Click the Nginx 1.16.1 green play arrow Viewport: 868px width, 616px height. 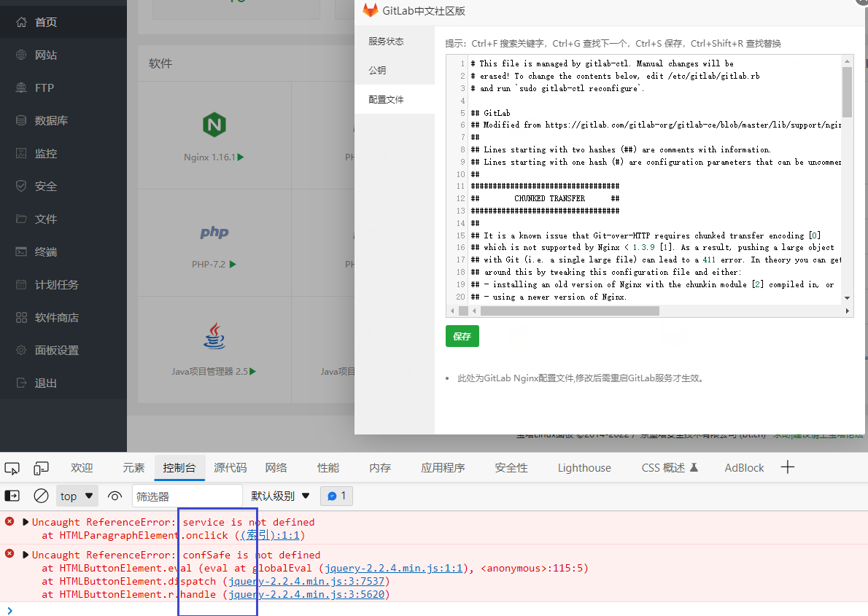point(241,157)
